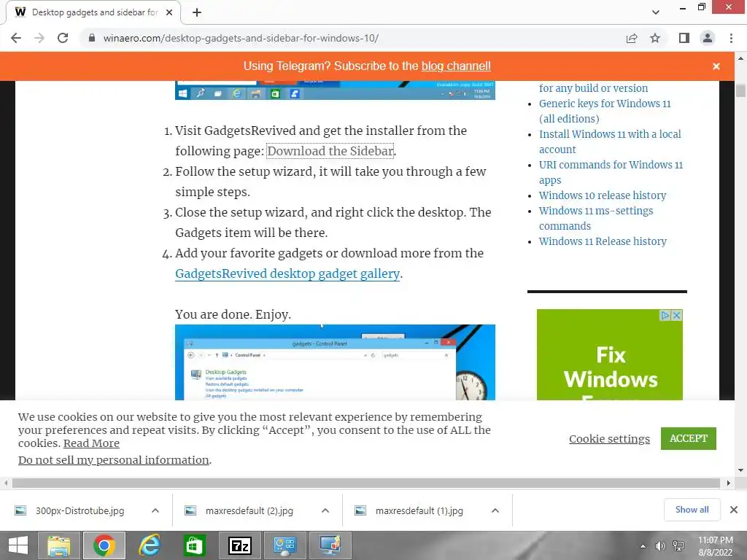Click the horizontal scrollbar left arrow
Screen dimensions: 747x560
click(6, 483)
